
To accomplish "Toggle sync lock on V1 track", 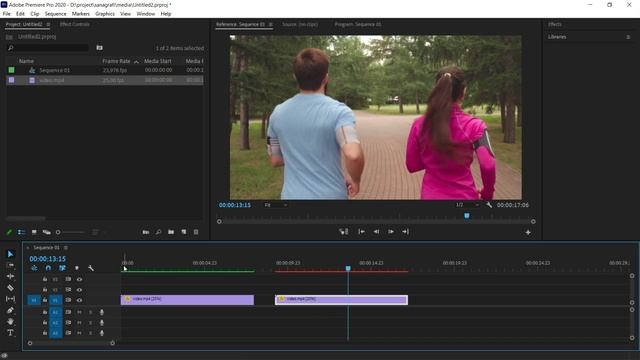I will [x=68, y=300].
